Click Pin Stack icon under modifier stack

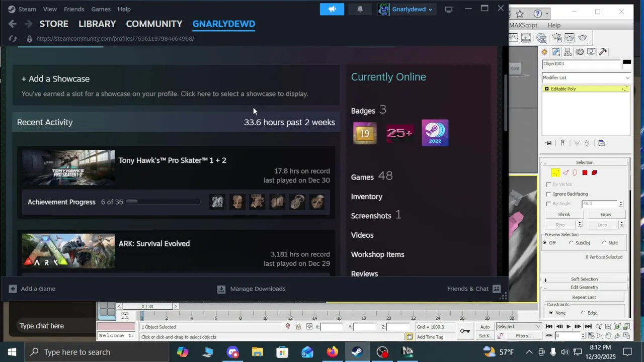point(548,143)
